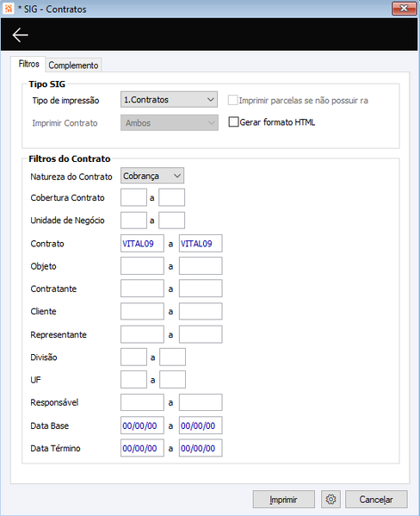Click the first UF input field

click(133, 380)
